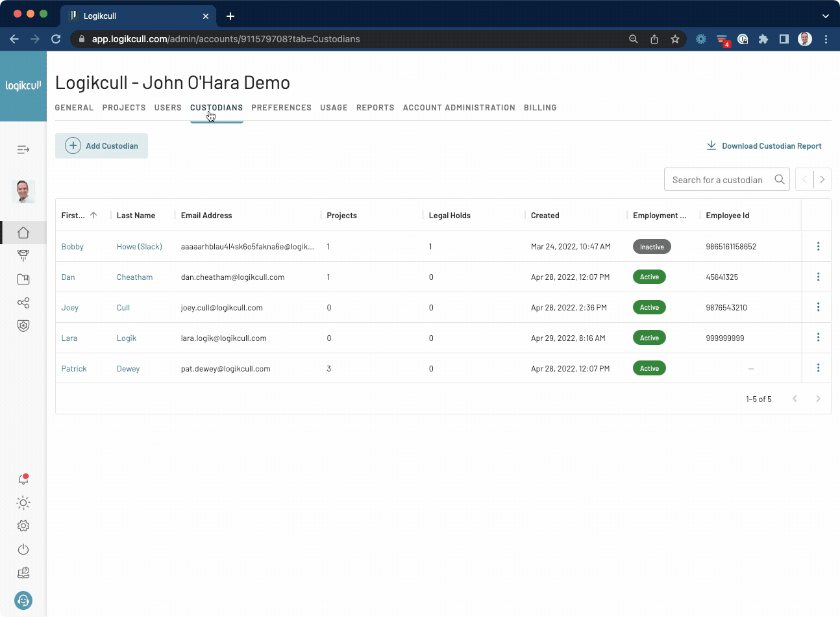Click the Inactive status badge for Bobby
840x617 pixels.
tap(652, 247)
